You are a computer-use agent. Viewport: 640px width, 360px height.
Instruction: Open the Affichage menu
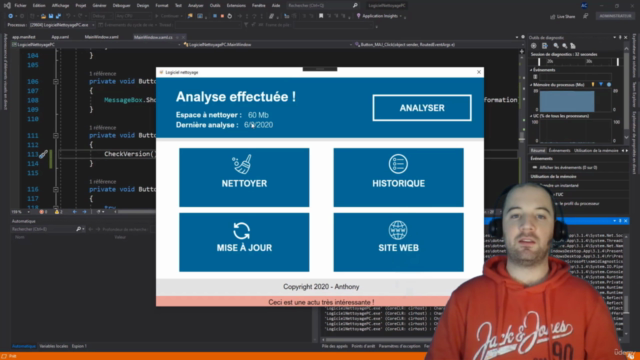click(x=60, y=6)
